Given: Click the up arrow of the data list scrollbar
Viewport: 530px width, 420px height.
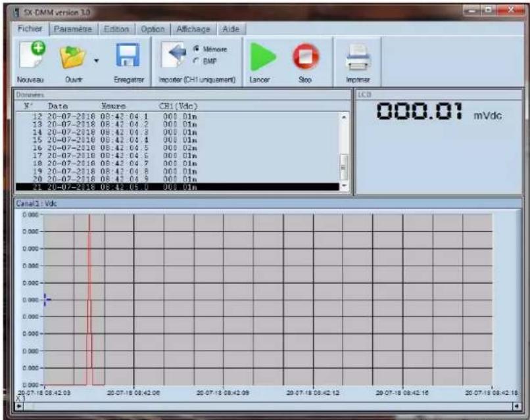Looking at the screenshot, I should [x=344, y=117].
